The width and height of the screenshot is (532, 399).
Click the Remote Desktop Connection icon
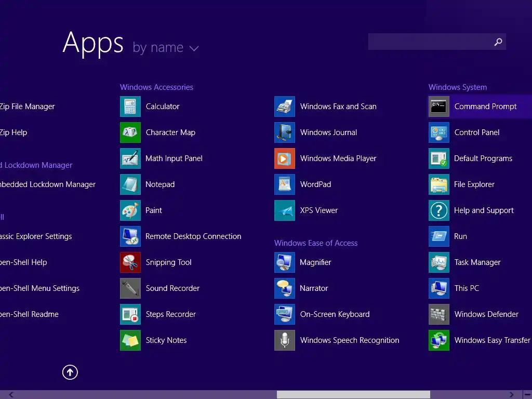point(130,236)
